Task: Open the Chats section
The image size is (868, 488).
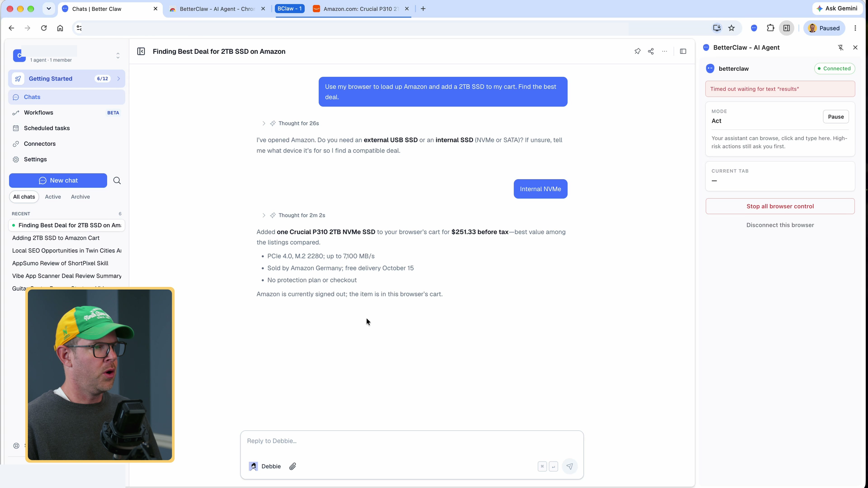Action: (66, 97)
